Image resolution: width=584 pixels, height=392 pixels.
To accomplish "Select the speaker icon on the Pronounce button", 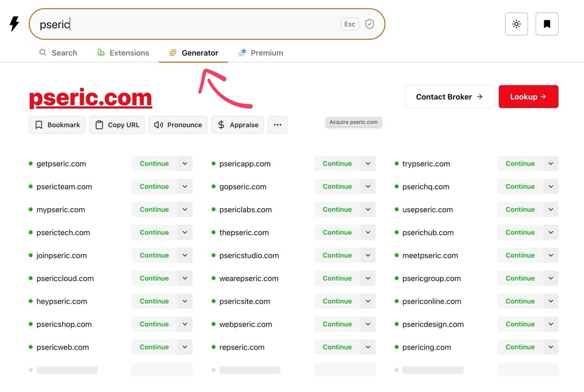I will 157,124.
